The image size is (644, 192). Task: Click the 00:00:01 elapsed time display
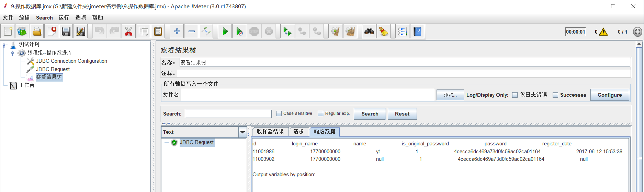click(x=575, y=32)
